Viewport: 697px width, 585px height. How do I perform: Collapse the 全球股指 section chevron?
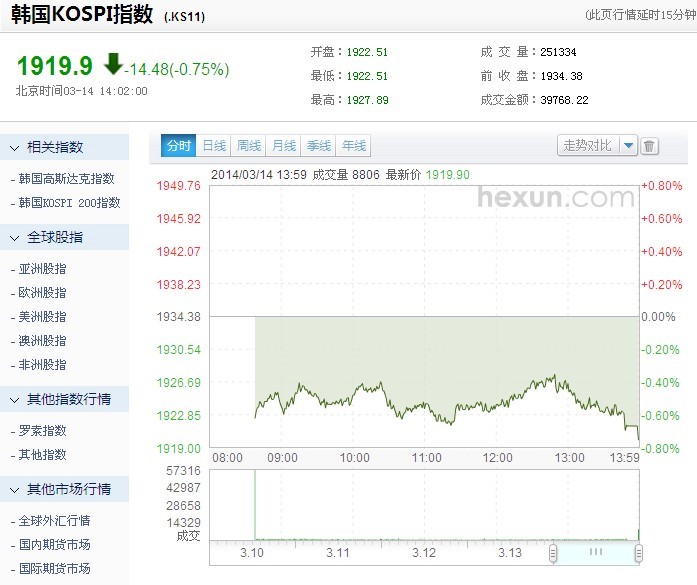pyautogui.click(x=15, y=238)
